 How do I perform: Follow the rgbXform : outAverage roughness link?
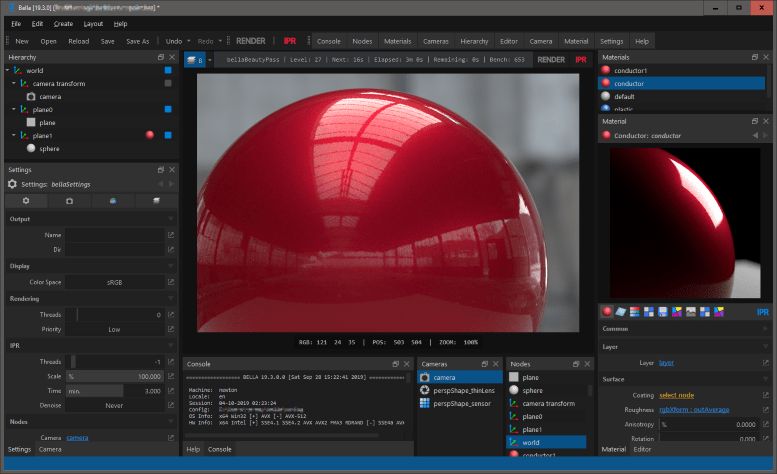pyautogui.click(x=693, y=409)
